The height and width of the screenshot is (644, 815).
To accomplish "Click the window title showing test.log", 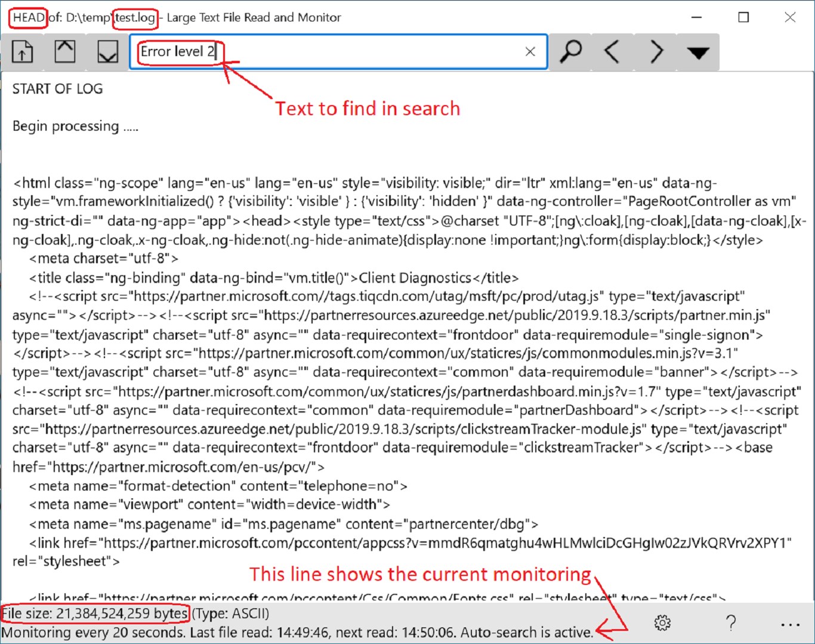I will 177,17.
